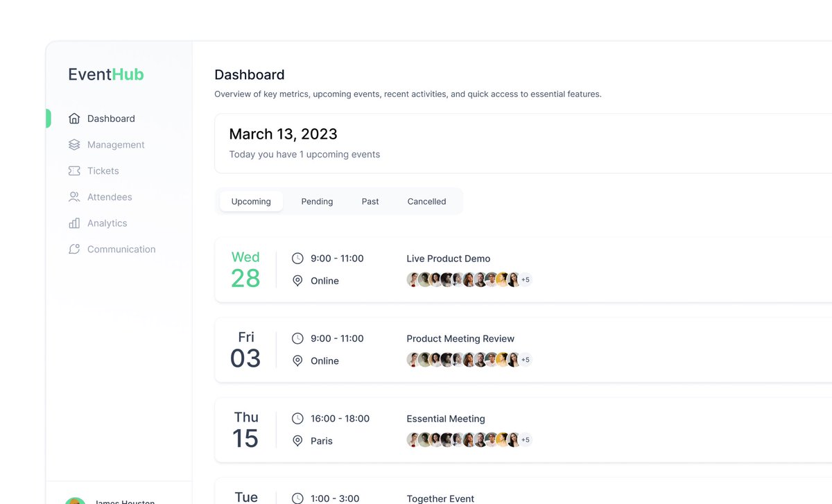The height and width of the screenshot is (504, 832).
Task: Click +5 attendees badge on Live Product Demo
Action: [526, 280]
